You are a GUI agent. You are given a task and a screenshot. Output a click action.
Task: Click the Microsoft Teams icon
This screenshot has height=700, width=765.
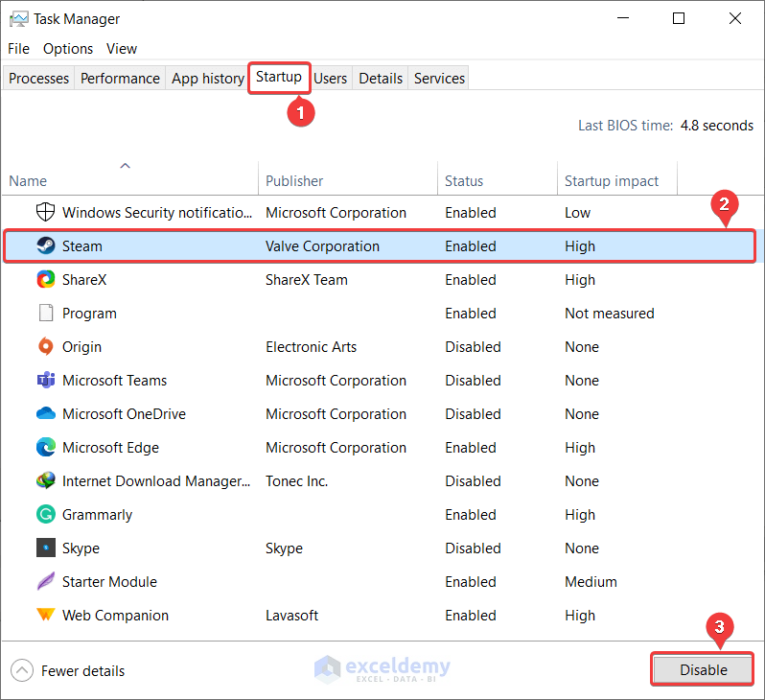tap(45, 381)
